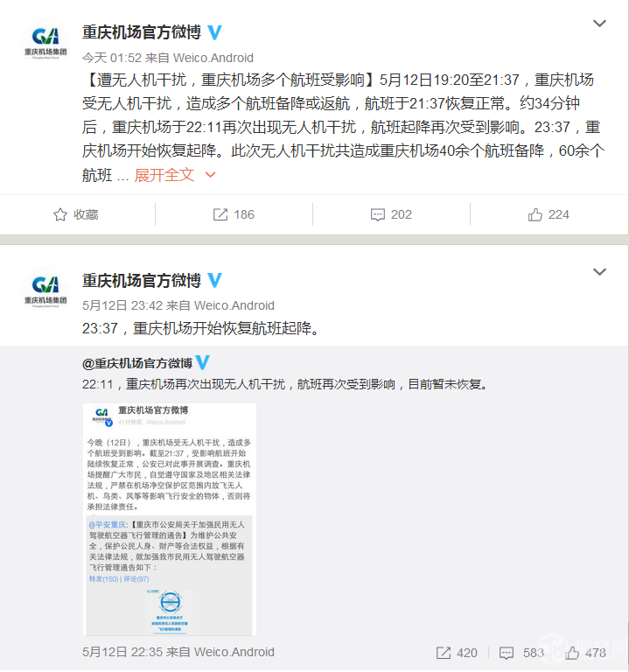Open the embedded screenshot image in quoted post
This screenshot has width=629, height=672.
pyautogui.click(x=170, y=519)
